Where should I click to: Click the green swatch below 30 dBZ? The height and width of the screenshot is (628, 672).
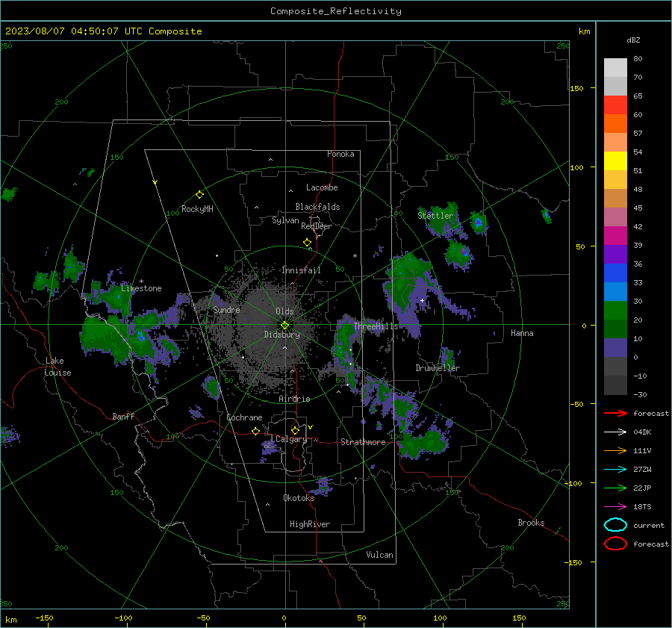(615, 311)
